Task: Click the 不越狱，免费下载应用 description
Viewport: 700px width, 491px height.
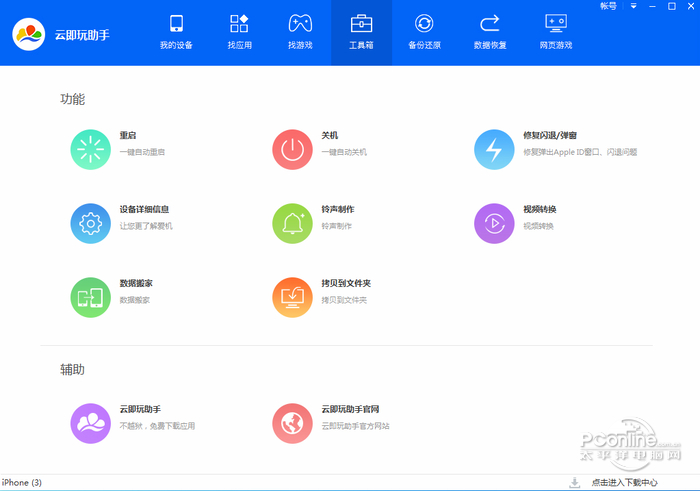Action: click(157, 426)
